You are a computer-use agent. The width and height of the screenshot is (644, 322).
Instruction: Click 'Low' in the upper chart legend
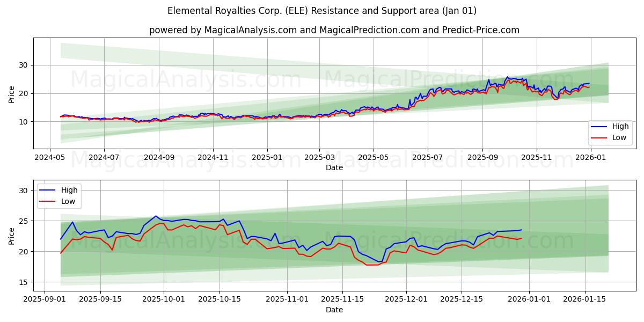coord(619,137)
